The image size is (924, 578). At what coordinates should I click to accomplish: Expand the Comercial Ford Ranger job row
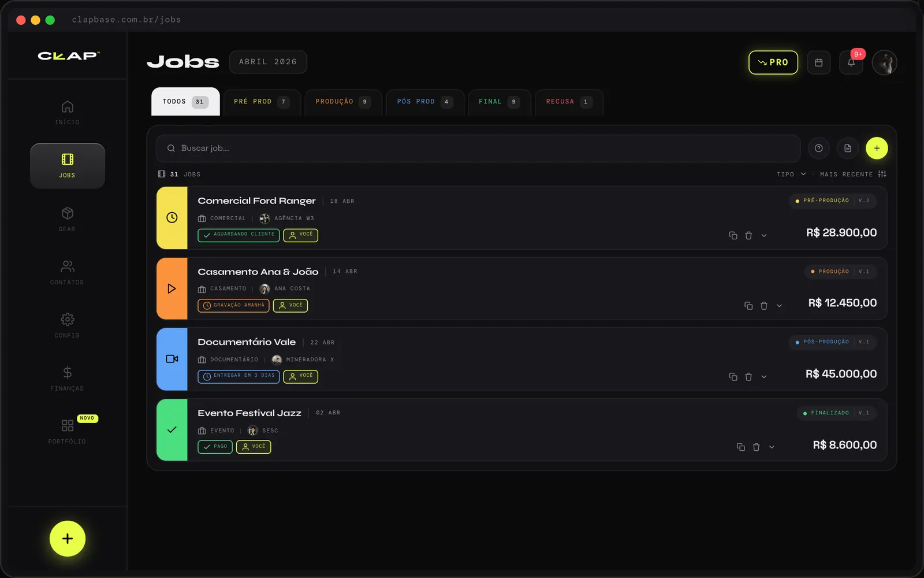click(x=764, y=236)
